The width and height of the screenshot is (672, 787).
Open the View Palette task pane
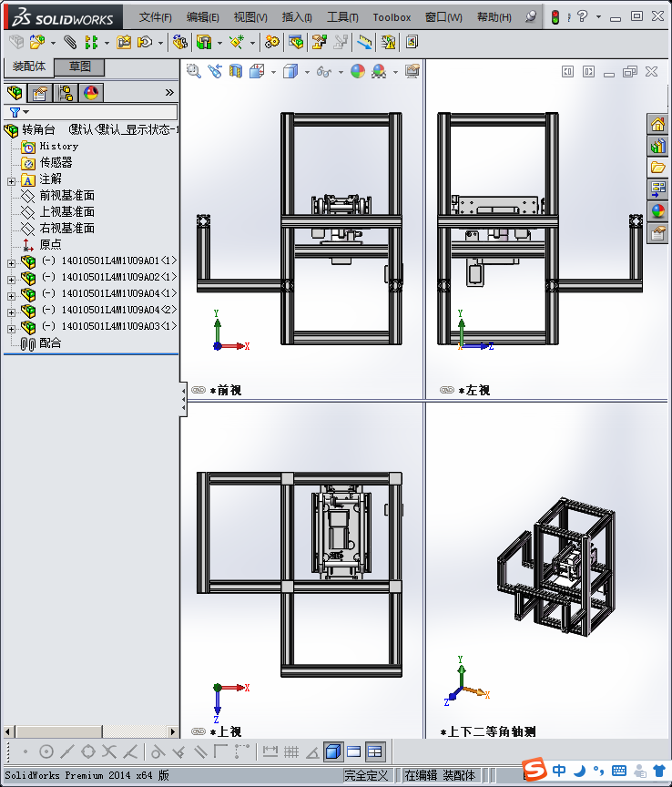[x=658, y=189]
